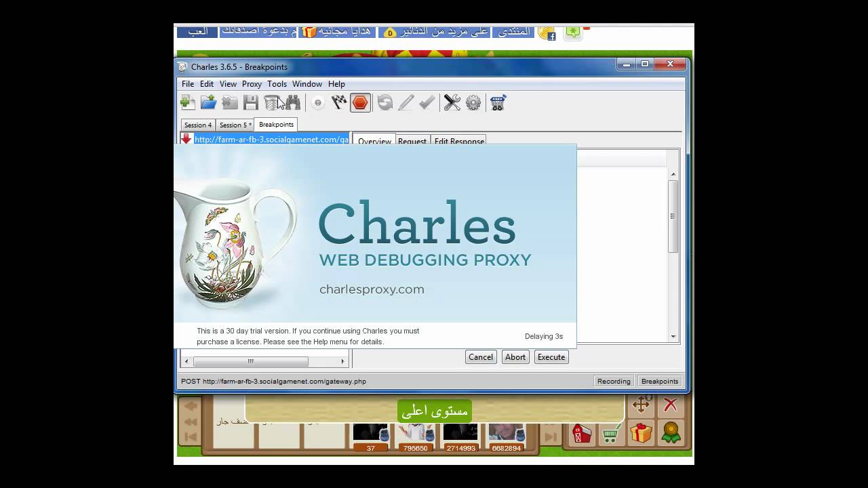
Task: Open the Proxy menu
Action: (x=252, y=84)
